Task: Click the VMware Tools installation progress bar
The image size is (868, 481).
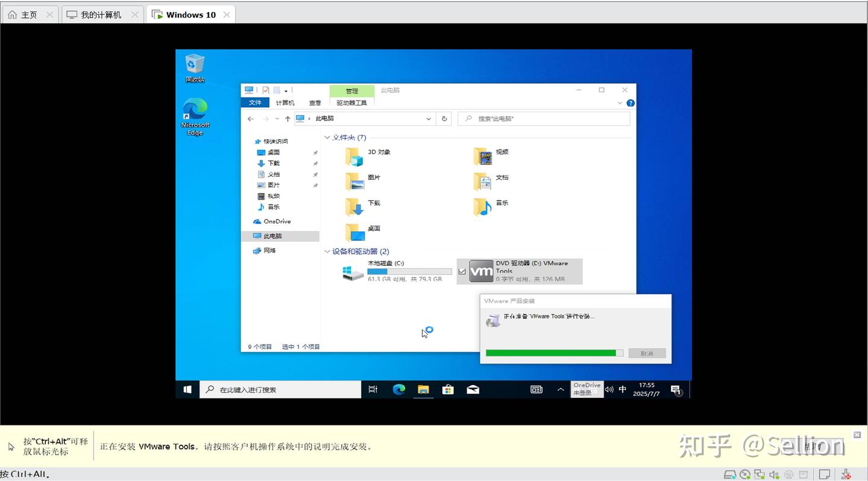Action: click(553, 353)
